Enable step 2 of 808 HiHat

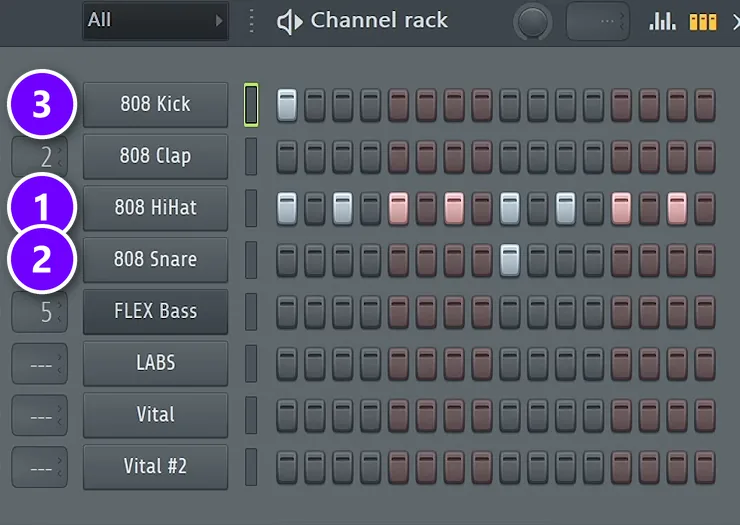[x=315, y=208]
